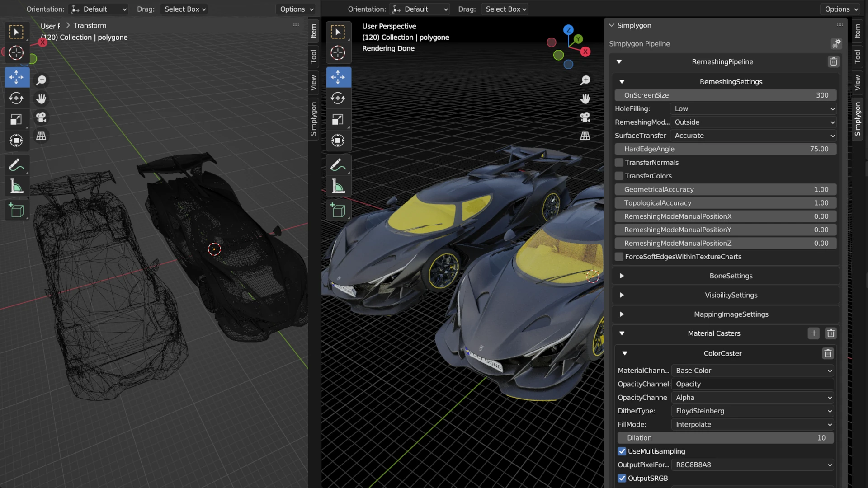The image size is (868, 488).
Task: Adjust the OnScreenSize slider at 300
Action: 726,95
